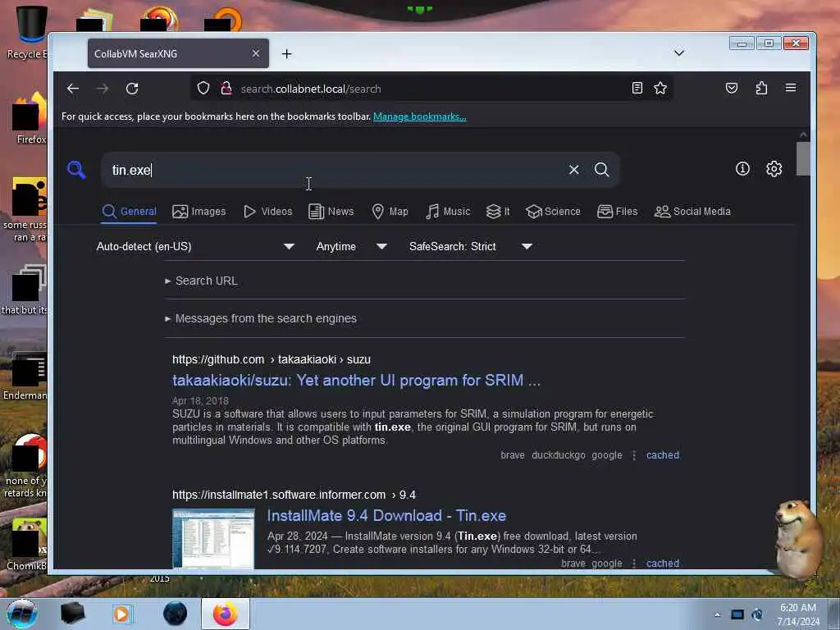Image resolution: width=840 pixels, height=630 pixels.
Task: Expand the Search URL section
Action: [202, 281]
